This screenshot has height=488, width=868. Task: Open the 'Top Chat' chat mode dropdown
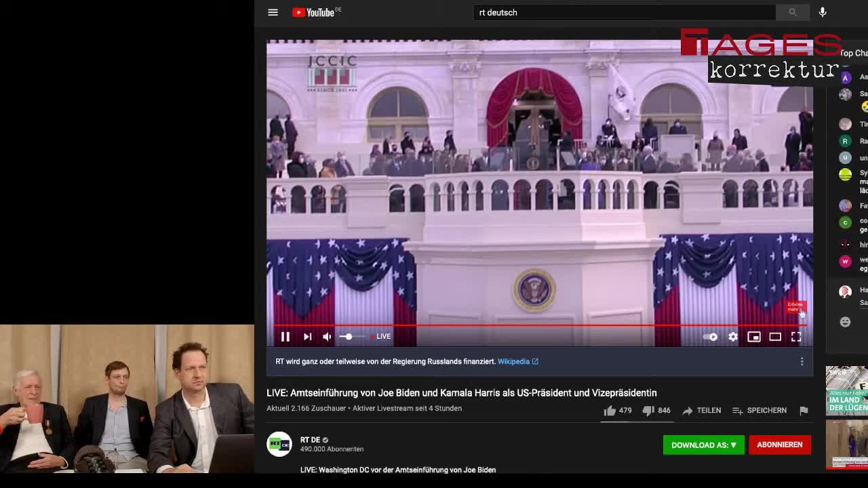click(x=853, y=53)
